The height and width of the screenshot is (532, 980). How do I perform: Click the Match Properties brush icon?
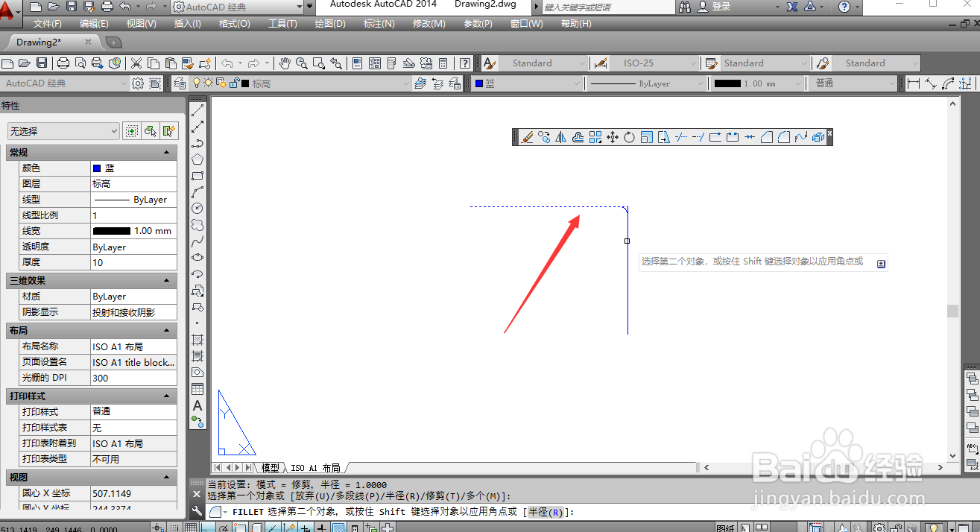pos(189,63)
